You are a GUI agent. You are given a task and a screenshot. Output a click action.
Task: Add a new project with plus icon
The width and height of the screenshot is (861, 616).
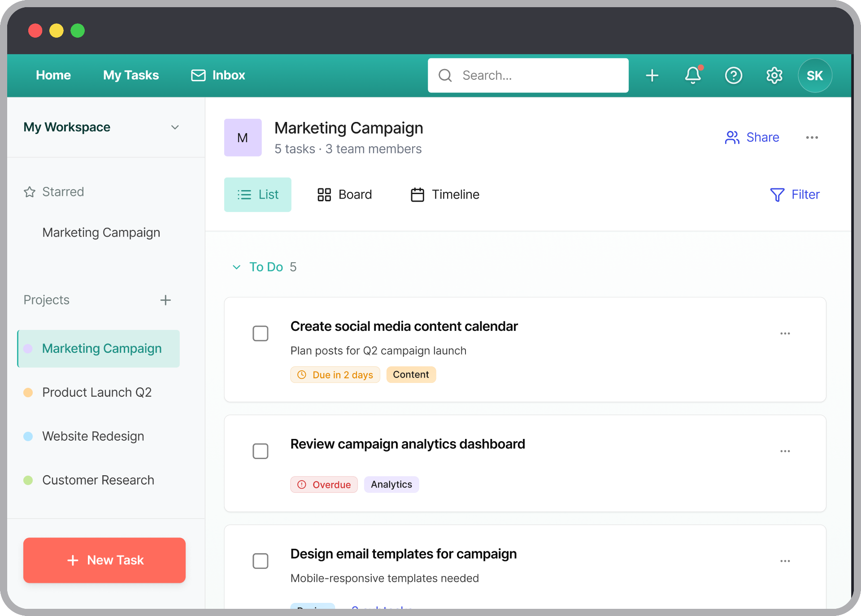[x=165, y=300]
